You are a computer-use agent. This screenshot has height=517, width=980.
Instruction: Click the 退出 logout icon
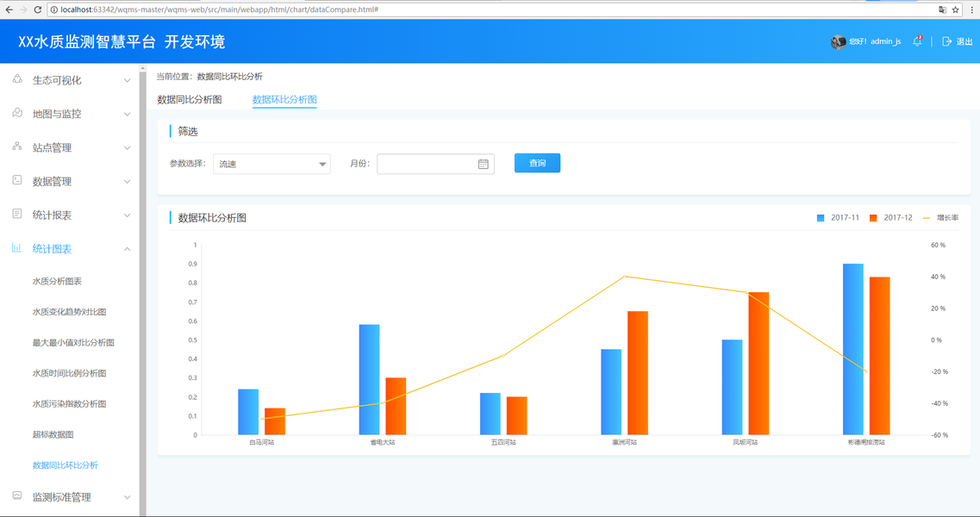[947, 41]
